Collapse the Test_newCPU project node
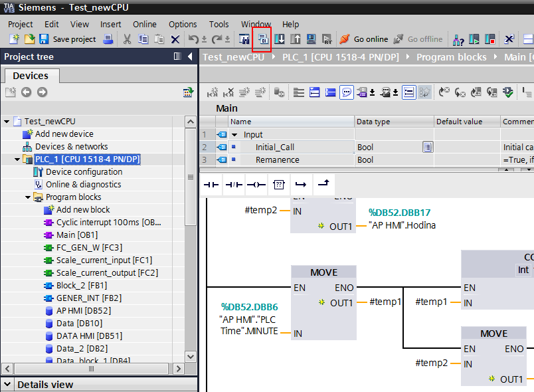Viewport: 534px width, 392px height. 7,121
